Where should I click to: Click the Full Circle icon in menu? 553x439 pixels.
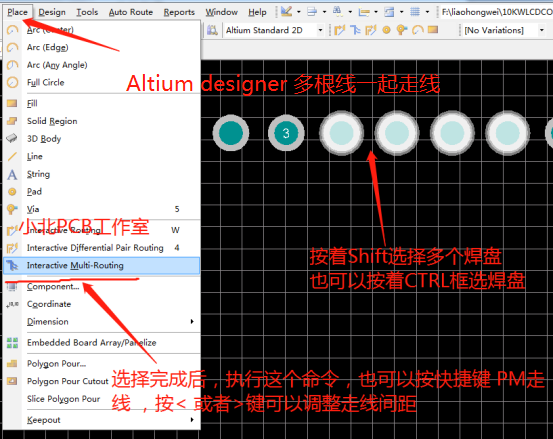tap(12, 83)
